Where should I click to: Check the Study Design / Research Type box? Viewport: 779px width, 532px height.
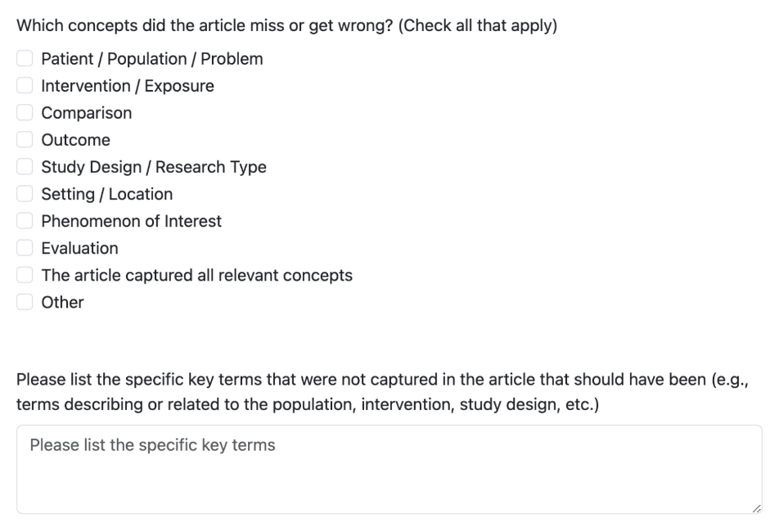tap(25, 167)
